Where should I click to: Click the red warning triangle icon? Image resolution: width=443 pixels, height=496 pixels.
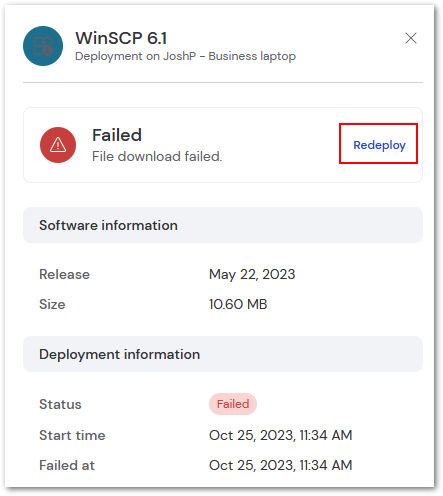(x=58, y=145)
